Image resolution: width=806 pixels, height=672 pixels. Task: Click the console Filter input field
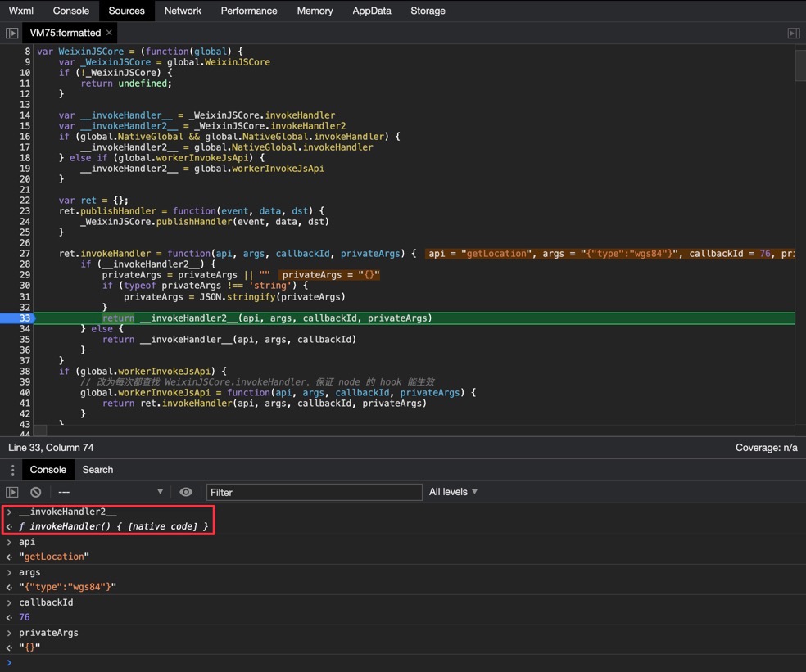pyautogui.click(x=314, y=492)
